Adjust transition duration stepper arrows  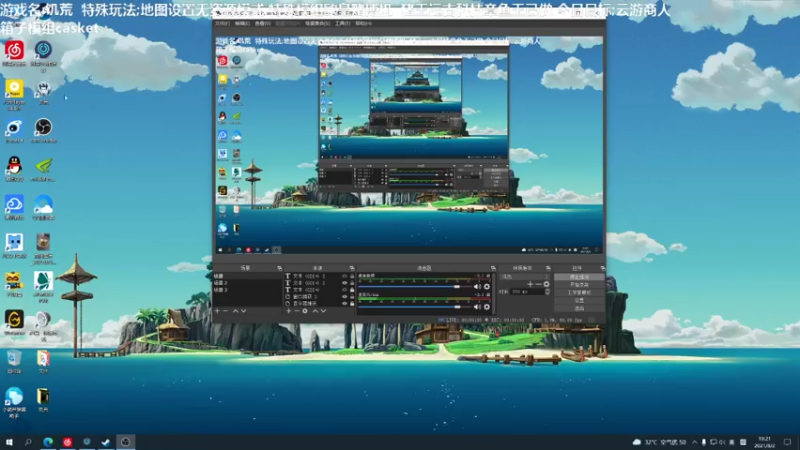547,292
